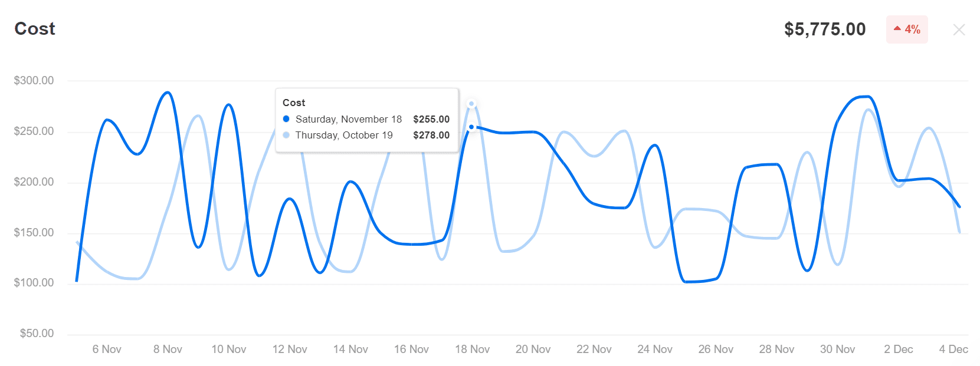Click the $300.00 y-axis label

pyautogui.click(x=34, y=81)
